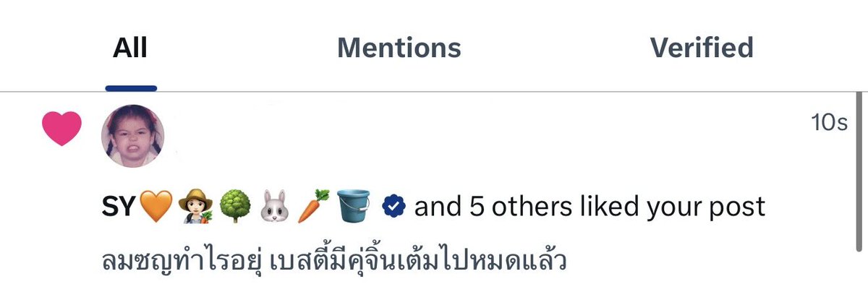Click the blue verified badge
868x292 pixels.
click(x=393, y=206)
